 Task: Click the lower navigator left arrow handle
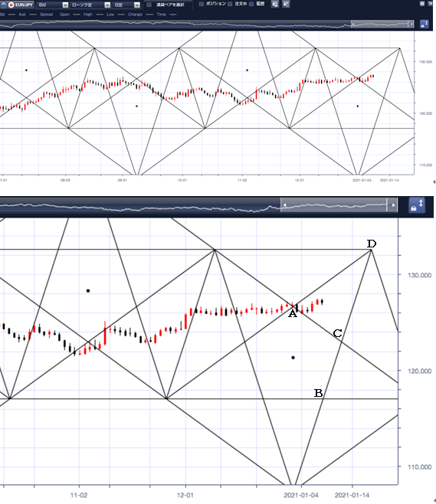284,205
